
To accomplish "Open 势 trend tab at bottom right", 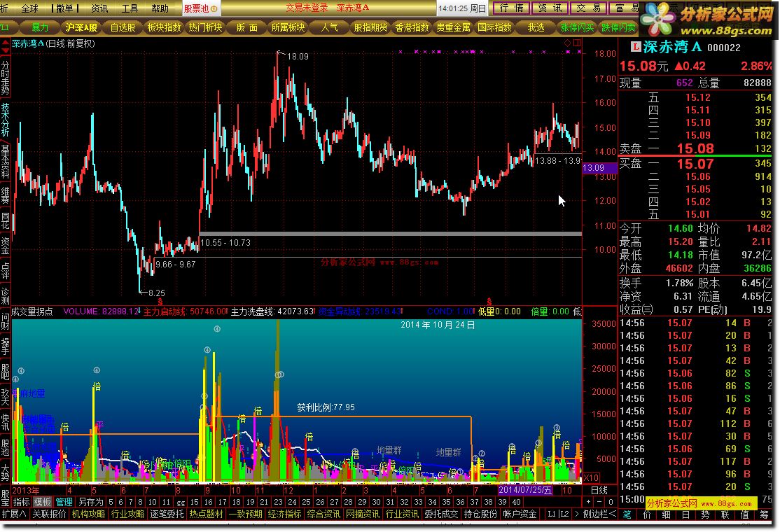I will click(x=705, y=514).
